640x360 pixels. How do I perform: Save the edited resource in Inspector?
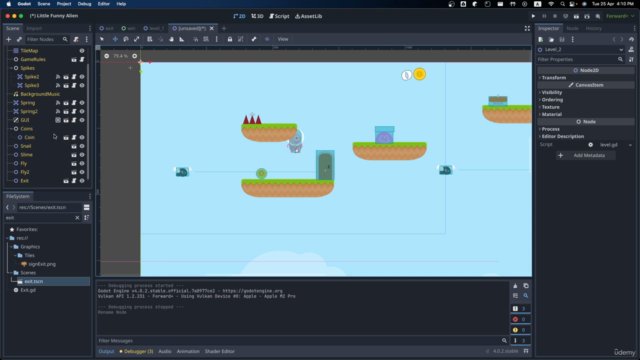point(562,39)
